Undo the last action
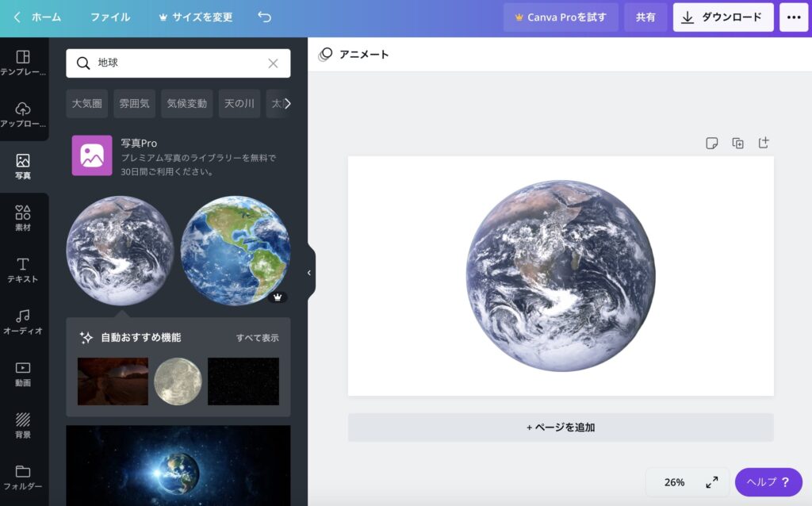This screenshot has height=506, width=812. [265, 17]
